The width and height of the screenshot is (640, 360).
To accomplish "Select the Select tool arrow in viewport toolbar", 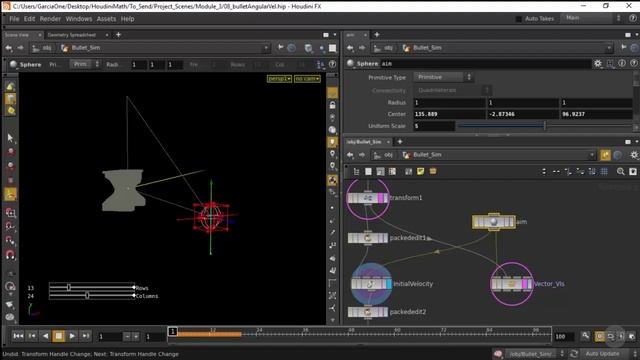I will [10, 138].
